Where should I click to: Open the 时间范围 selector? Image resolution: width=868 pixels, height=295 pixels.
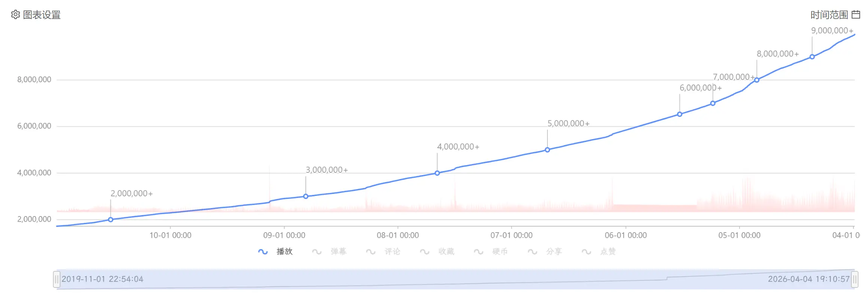[x=829, y=15]
